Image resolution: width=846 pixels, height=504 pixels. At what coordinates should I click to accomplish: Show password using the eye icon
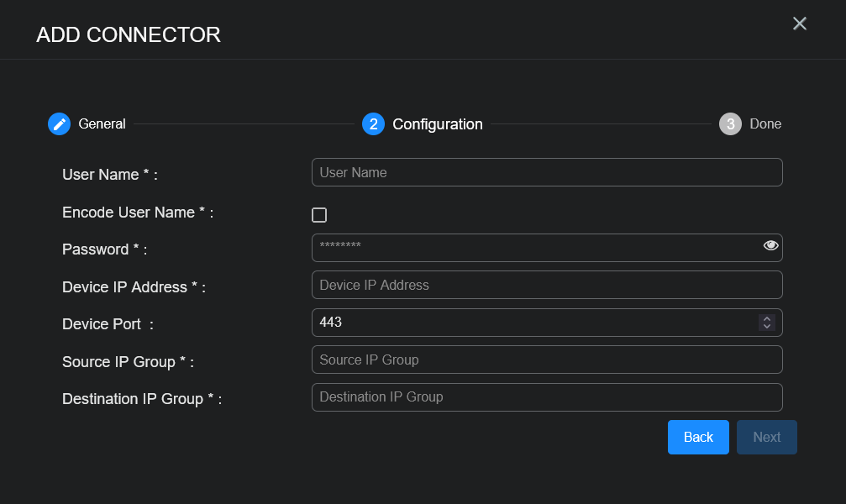770,245
